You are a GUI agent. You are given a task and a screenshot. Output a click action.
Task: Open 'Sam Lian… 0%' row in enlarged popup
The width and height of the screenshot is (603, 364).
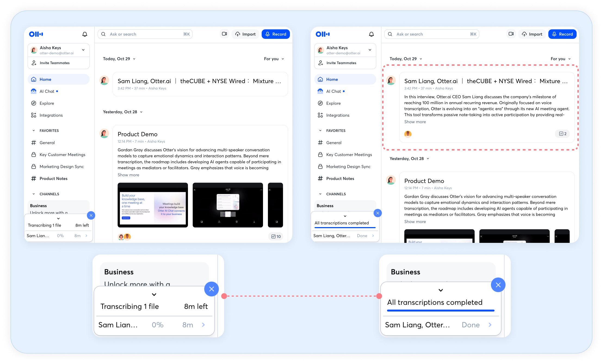154,325
